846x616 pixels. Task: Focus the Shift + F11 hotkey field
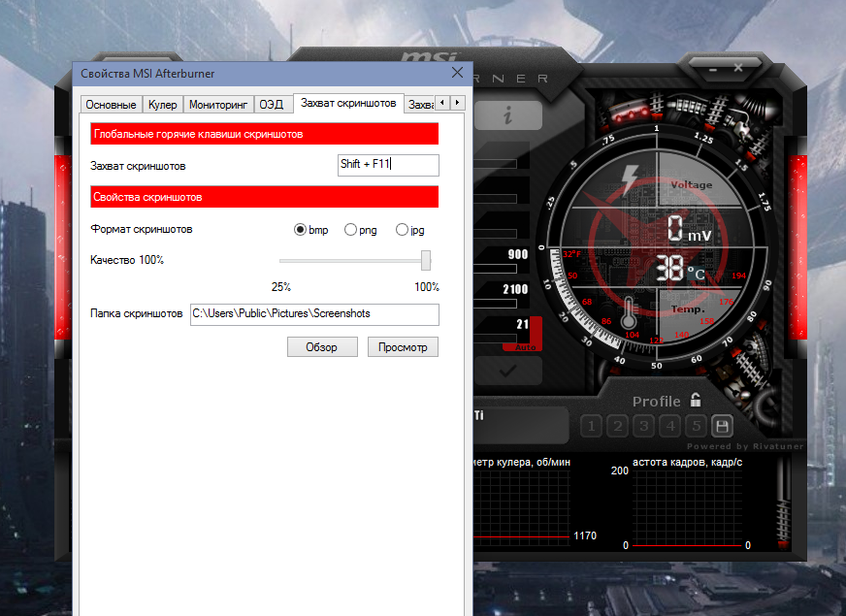pyautogui.click(x=388, y=165)
